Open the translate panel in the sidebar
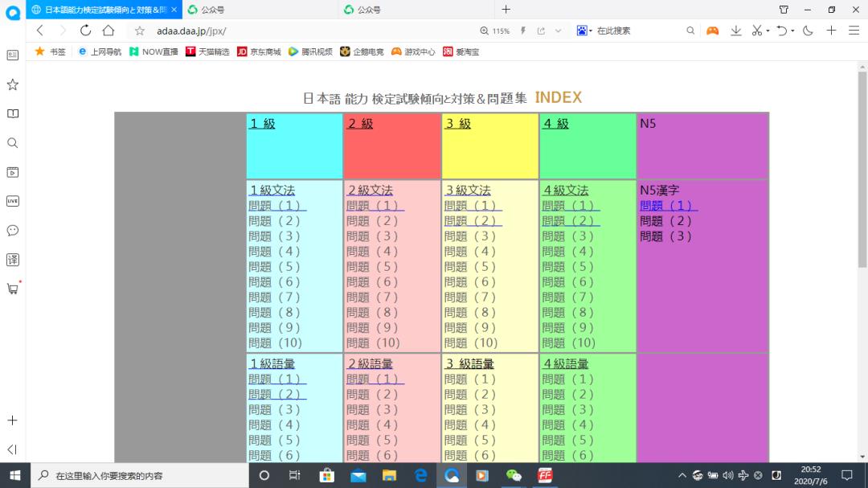The height and width of the screenshot is (488, 868). point(11,260)
